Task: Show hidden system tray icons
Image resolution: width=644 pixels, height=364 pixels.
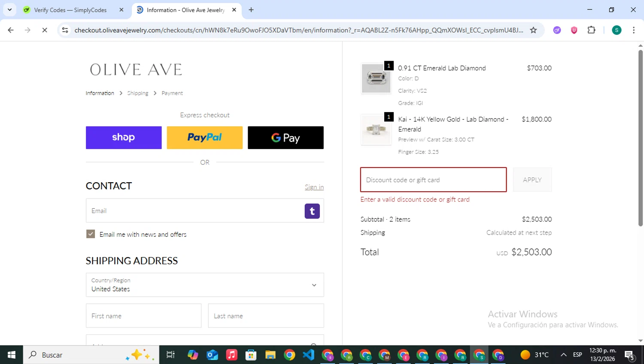Action: click(564, 355)
